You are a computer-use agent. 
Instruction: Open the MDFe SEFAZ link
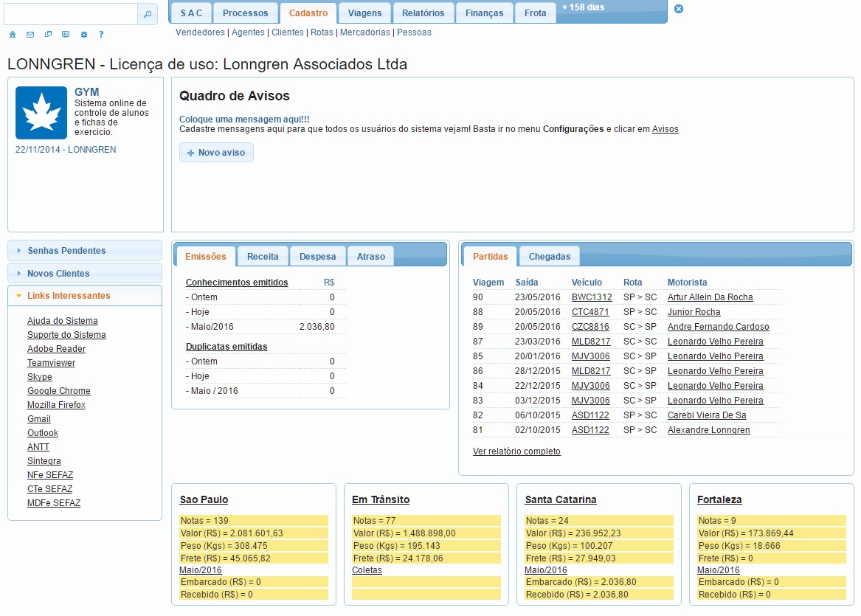tap(54, 503)
